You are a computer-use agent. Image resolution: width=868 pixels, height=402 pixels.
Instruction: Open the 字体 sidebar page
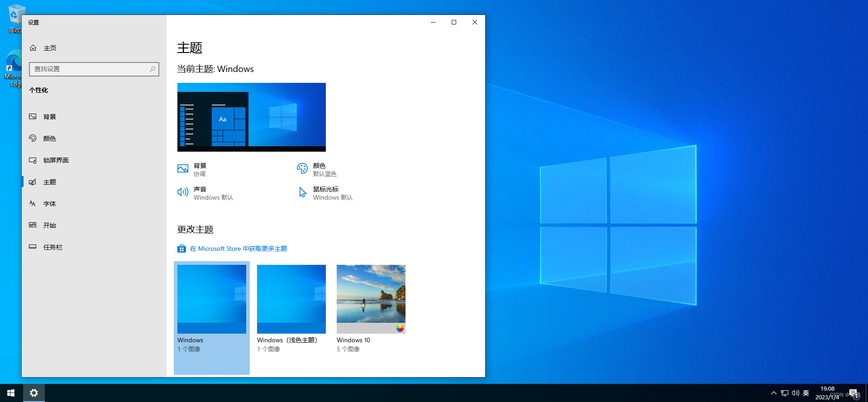coord(94,204)
